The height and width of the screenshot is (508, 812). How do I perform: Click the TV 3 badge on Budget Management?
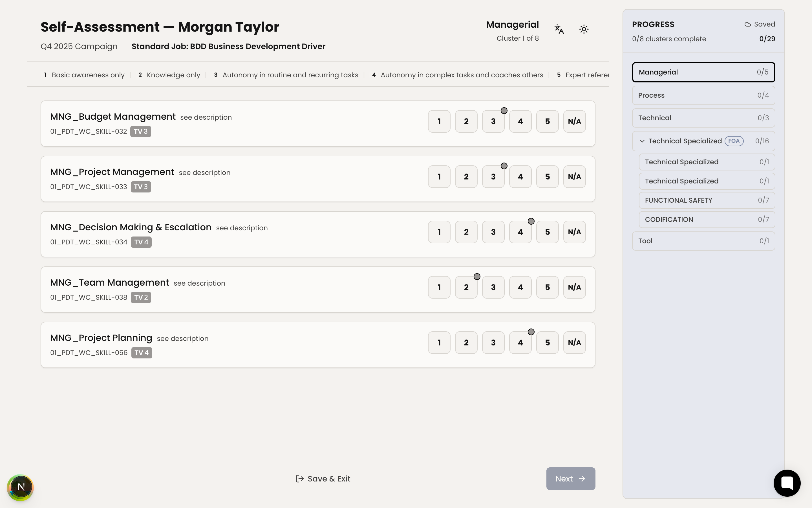tap(141, 131)
